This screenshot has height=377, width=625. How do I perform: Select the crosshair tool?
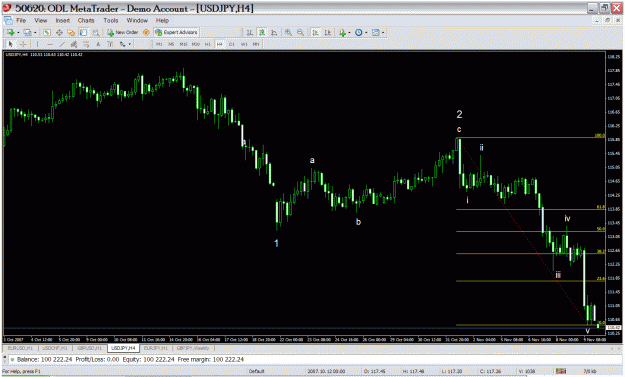(x=23, y=44)
